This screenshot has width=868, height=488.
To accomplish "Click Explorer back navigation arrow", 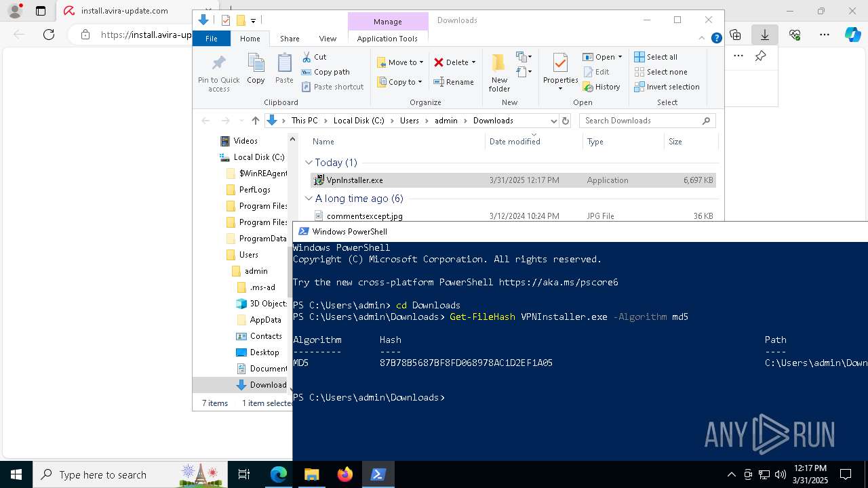I will (205, 121).
